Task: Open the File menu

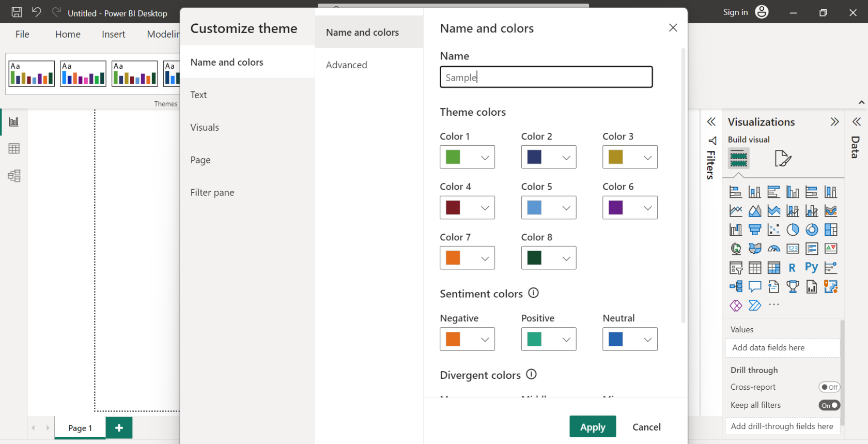Action: [22, 34]
